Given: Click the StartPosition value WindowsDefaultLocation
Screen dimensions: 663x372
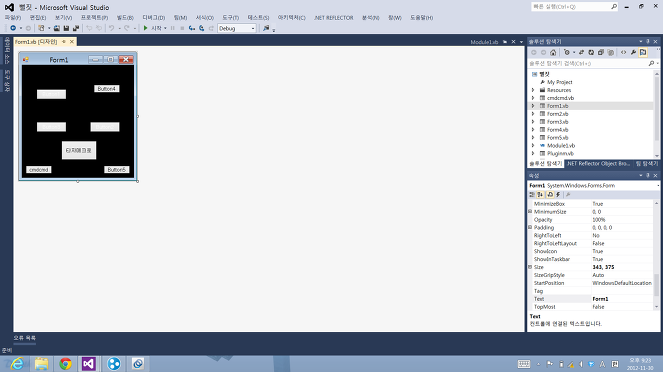Looking at the screenshot, I should tap(622, 283).
